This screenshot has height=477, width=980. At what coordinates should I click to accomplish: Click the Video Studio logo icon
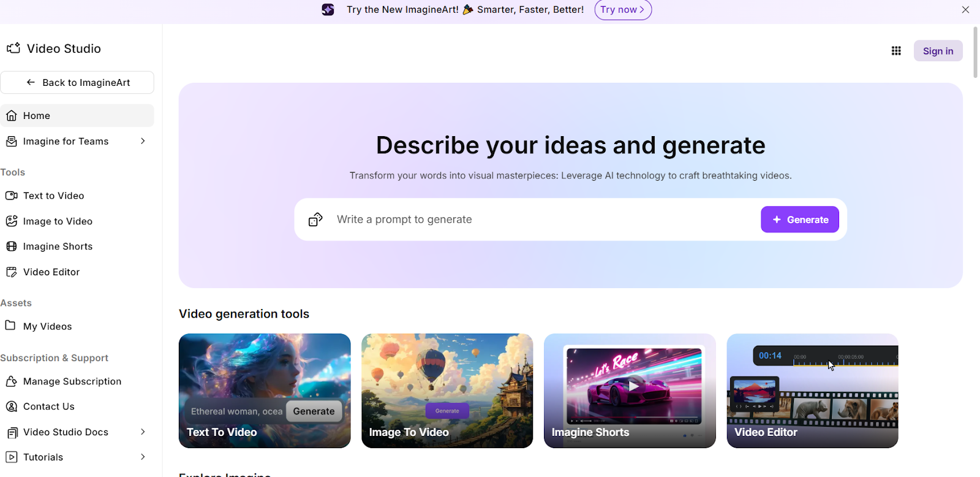point(13,48)
